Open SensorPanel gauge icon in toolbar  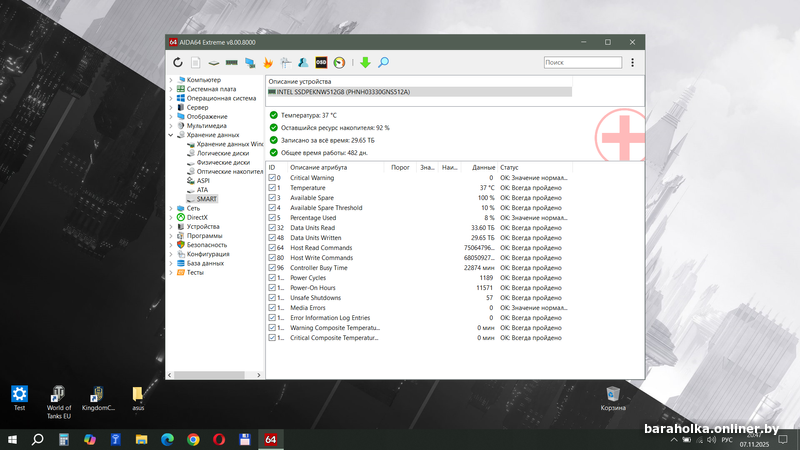[x=339, y=62]
